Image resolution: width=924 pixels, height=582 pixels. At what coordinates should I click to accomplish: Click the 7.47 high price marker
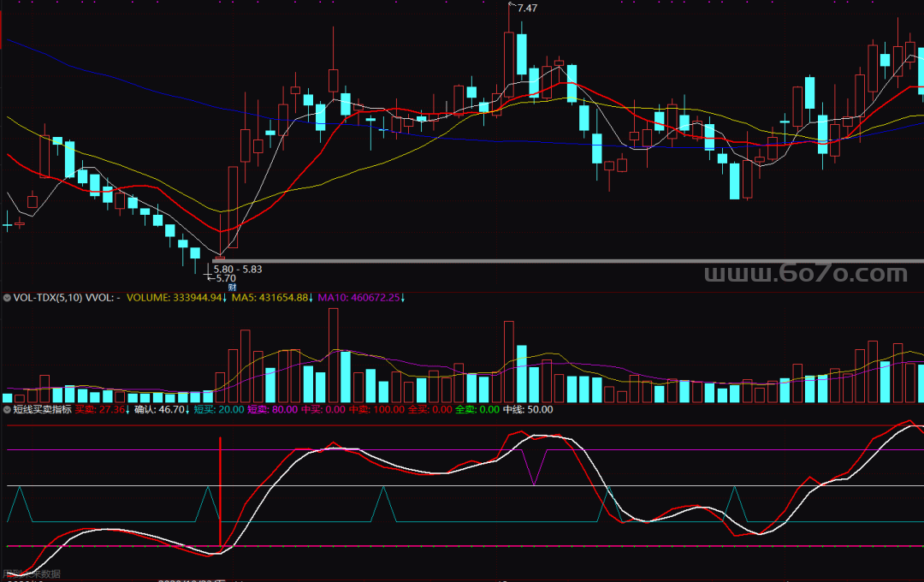(526, 9)
